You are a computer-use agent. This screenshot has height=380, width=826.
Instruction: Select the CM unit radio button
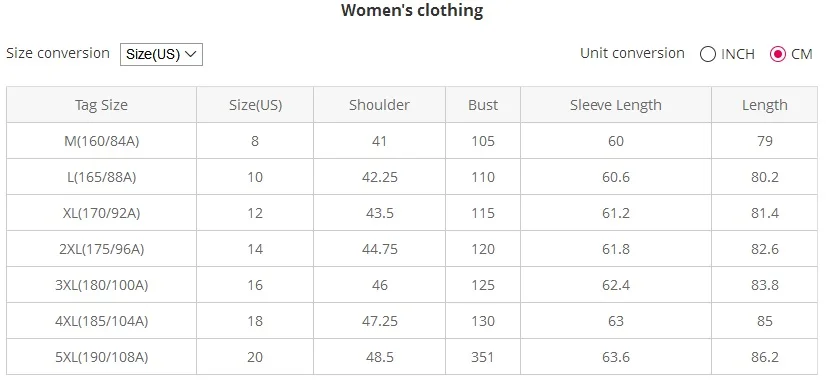[778, 54]
